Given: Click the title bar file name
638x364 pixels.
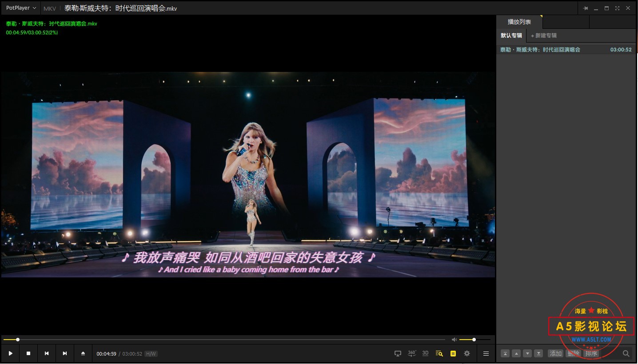Looking at the screenshot, I should pos(120,8).
